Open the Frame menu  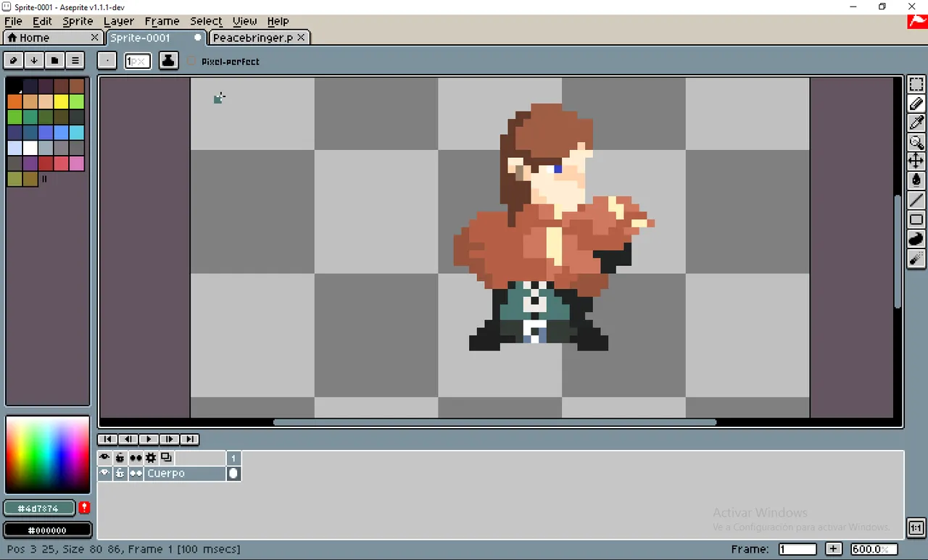tap(162, 21)
